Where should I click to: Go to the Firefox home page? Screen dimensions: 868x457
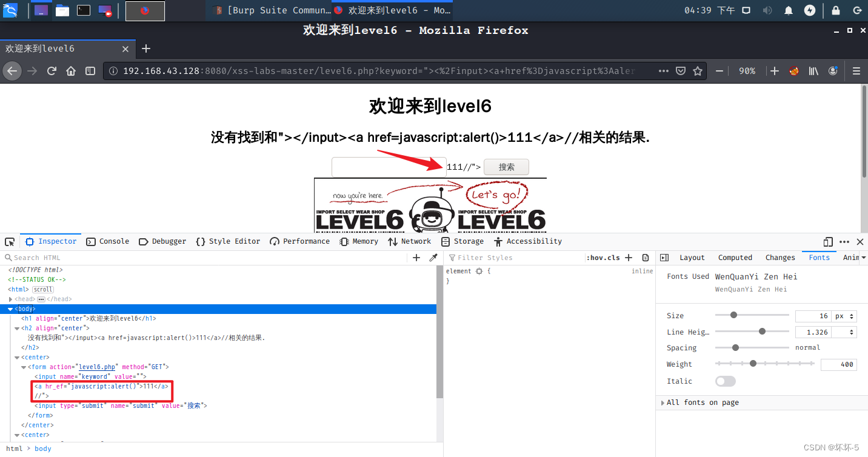point(71,71)
